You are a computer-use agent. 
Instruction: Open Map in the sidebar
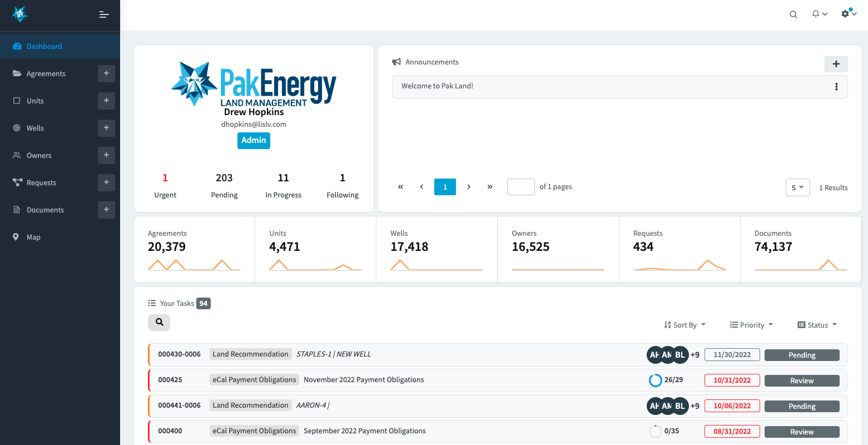(33, 237)
